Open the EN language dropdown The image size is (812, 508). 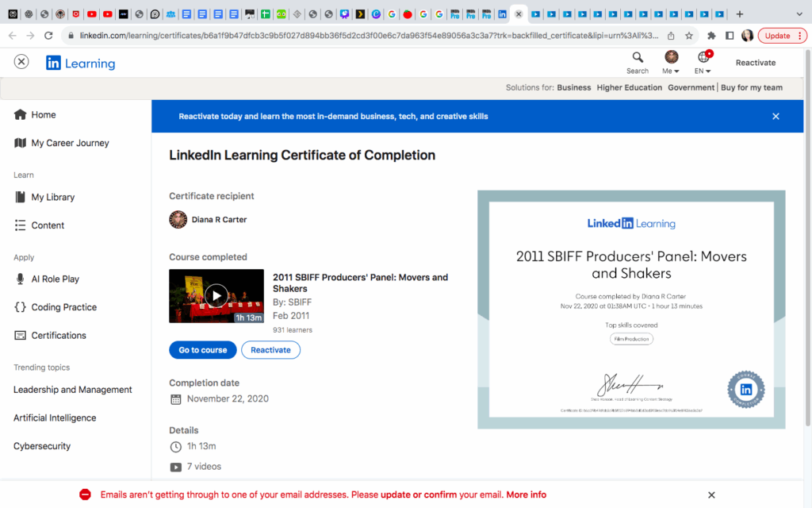point(703,63)
